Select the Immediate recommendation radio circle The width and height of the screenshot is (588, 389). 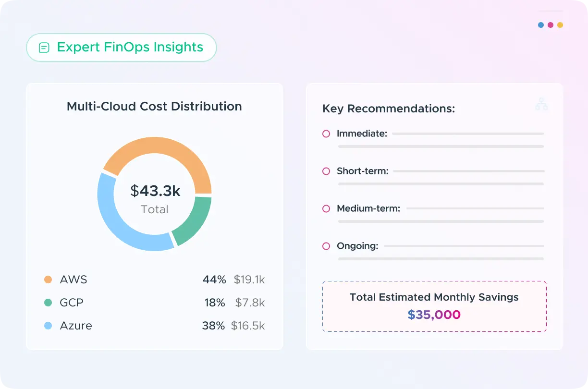[326, 134]
